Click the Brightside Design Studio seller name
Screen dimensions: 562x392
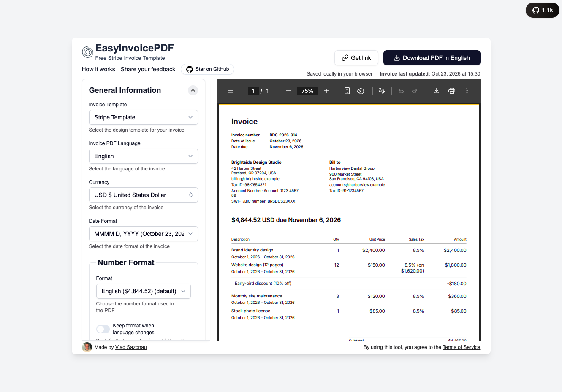[x=256, y=162]
